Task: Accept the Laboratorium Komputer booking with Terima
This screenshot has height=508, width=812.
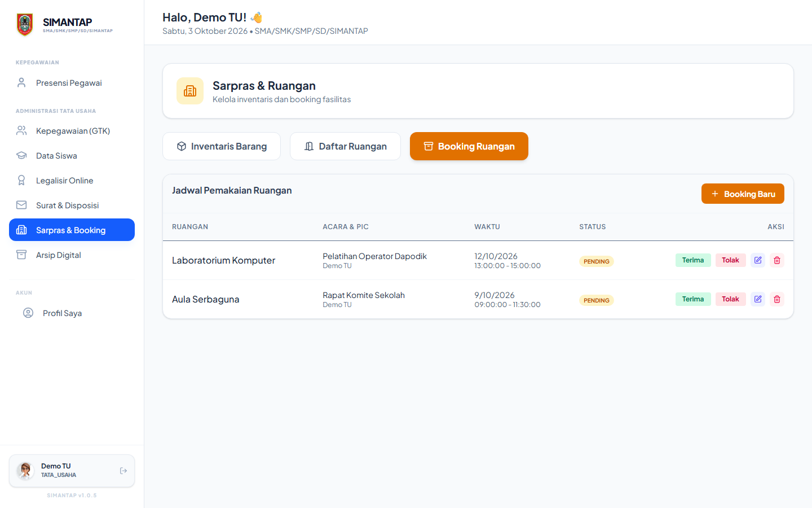Action: click(x=693, y=260)
